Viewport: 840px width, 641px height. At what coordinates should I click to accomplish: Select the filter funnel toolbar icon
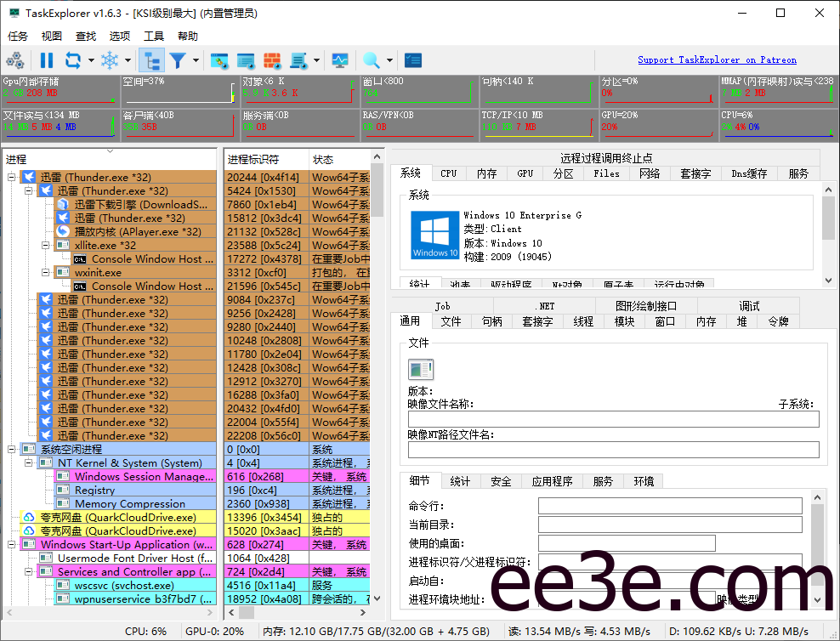pyautogui.click(x=179, y=60)
